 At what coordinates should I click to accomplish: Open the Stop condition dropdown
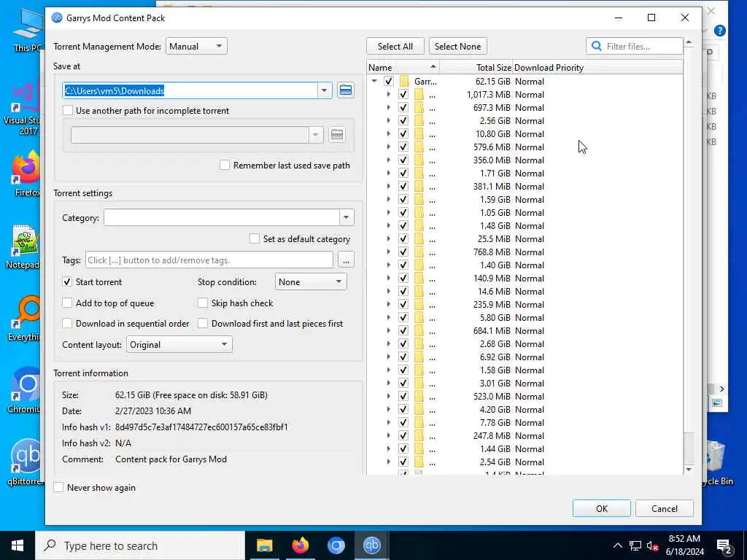311,282
